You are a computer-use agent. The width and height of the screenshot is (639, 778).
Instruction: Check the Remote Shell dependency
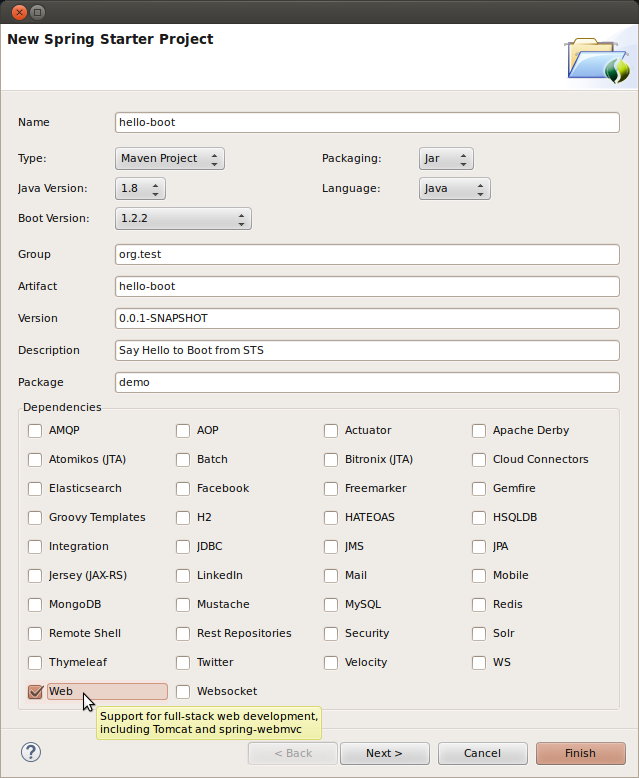35,634
